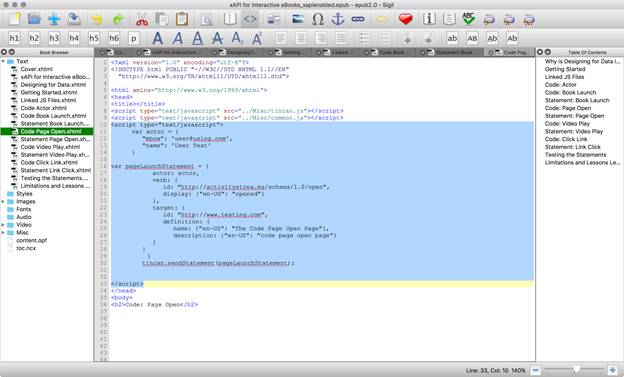Add existing files with blue plus icon
Image resolution: width=624 pixels, height=377 pixels.
coord(54,19)
